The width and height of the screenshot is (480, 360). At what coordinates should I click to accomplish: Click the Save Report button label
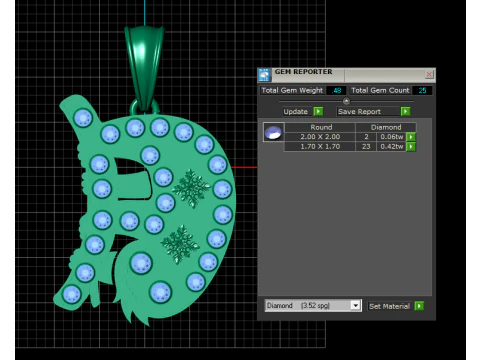(x=359, y=112)
